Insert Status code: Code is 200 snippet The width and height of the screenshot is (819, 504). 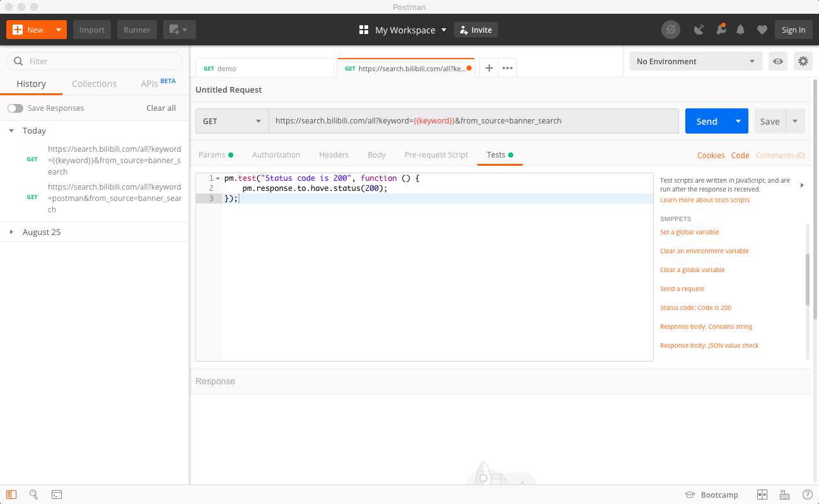(x=695, y=307)
